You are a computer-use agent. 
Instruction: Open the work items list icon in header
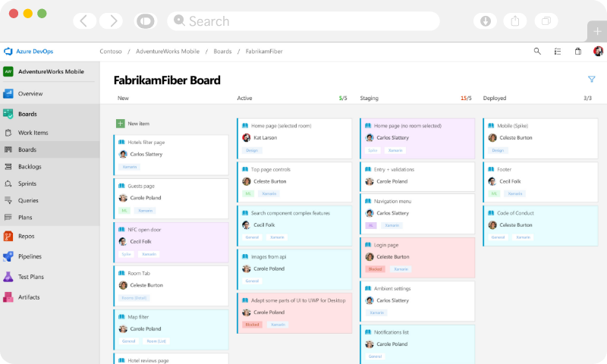[x=558, y=52]
